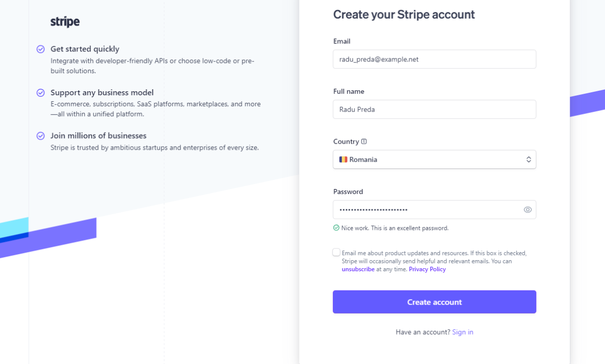
Task: Click the checkmark icon beside Get started quickly
Action: click(x=41, y=49)
